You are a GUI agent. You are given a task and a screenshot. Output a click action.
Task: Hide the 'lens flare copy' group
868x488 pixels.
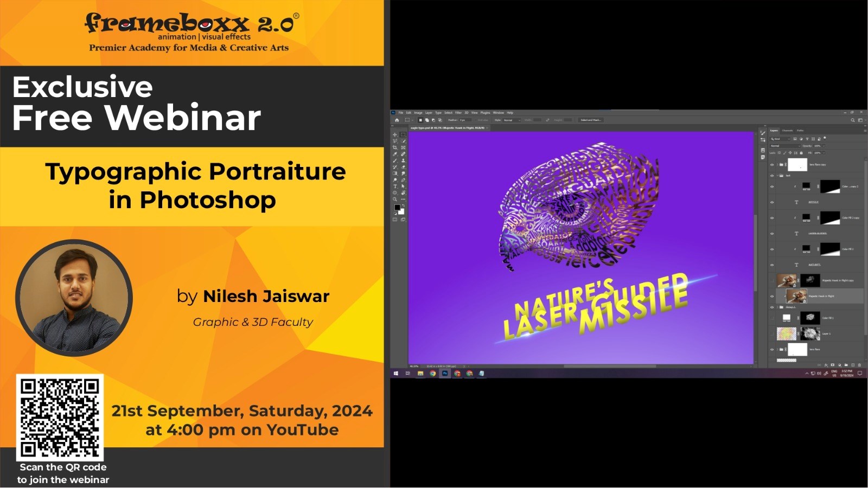click(772, 164)
